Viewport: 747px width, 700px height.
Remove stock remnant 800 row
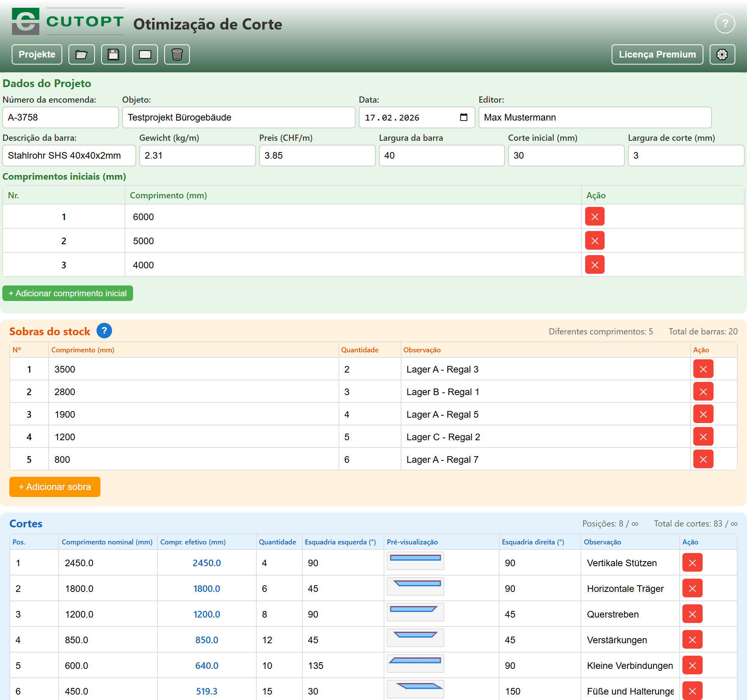pyautogui.click(x=703, y=459)
